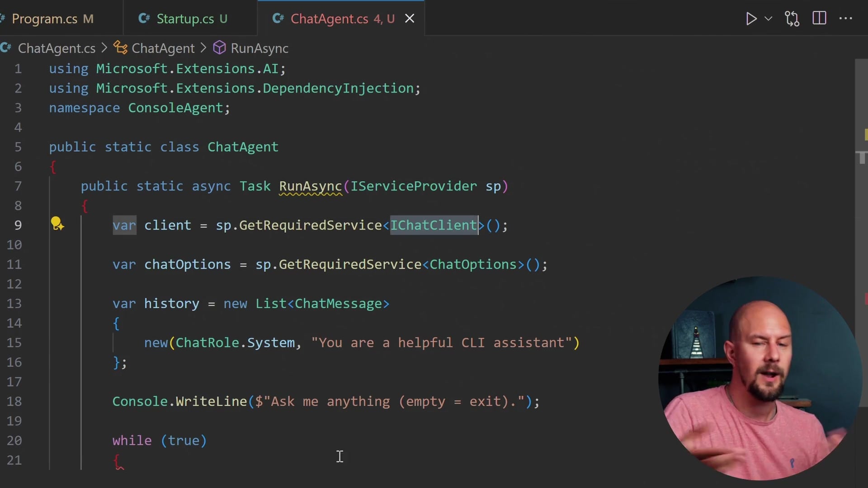Viewport: 868px width, 488px height.
Task: Select the ChatAgent.cs breadcrumb entry
Action: click(x=56, y=48)
